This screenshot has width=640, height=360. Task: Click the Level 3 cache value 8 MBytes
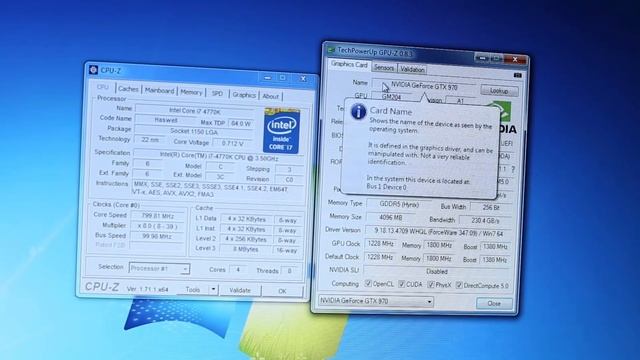point(246,249)
